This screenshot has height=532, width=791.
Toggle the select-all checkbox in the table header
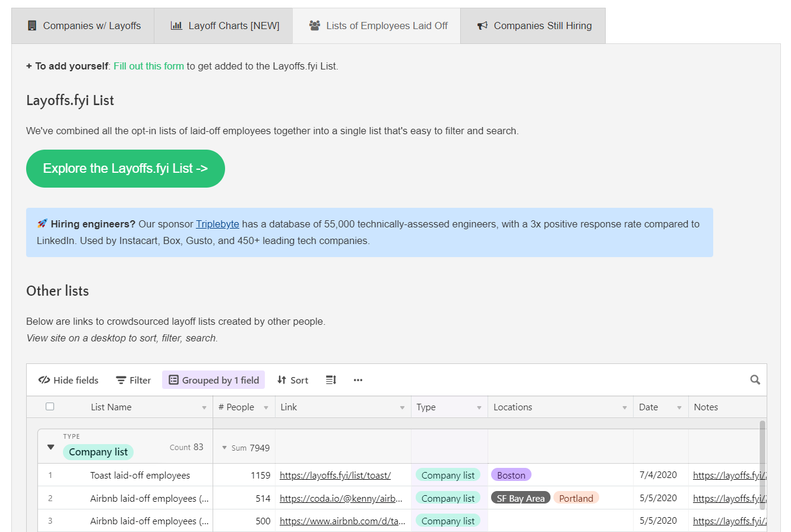(x=50, y=406)
